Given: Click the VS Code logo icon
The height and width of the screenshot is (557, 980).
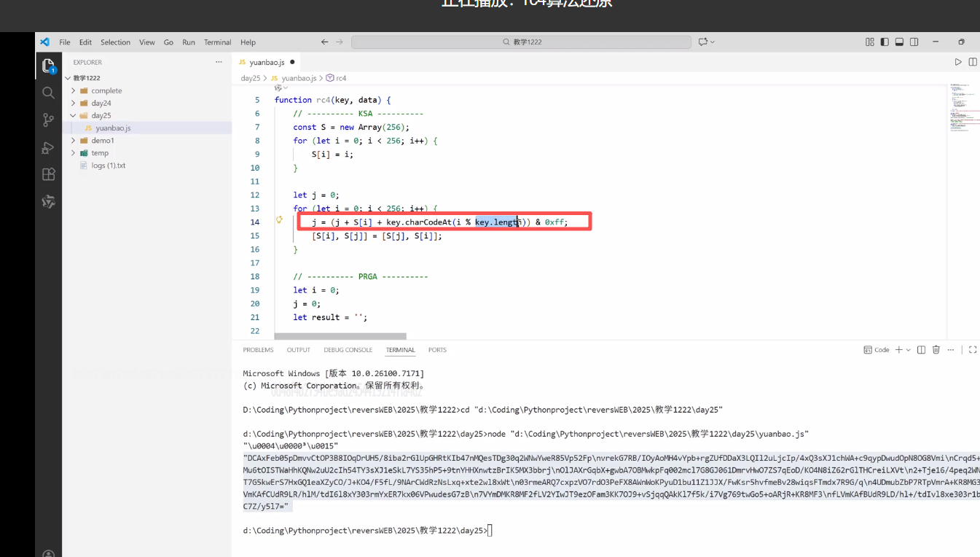Looking at the screenshot, I should click(44, 42).
